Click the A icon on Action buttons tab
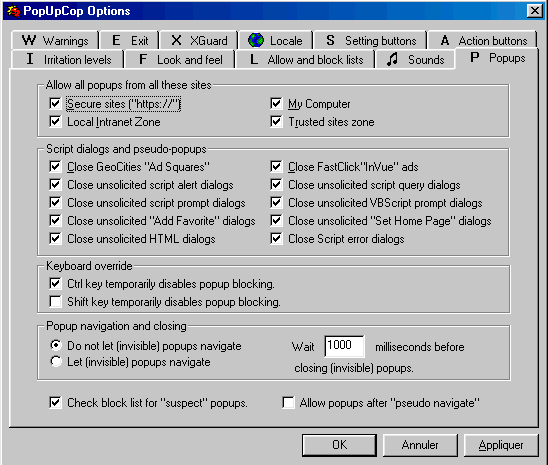The height and width of the screenshot is (465, 548). (x=445, y=40)
